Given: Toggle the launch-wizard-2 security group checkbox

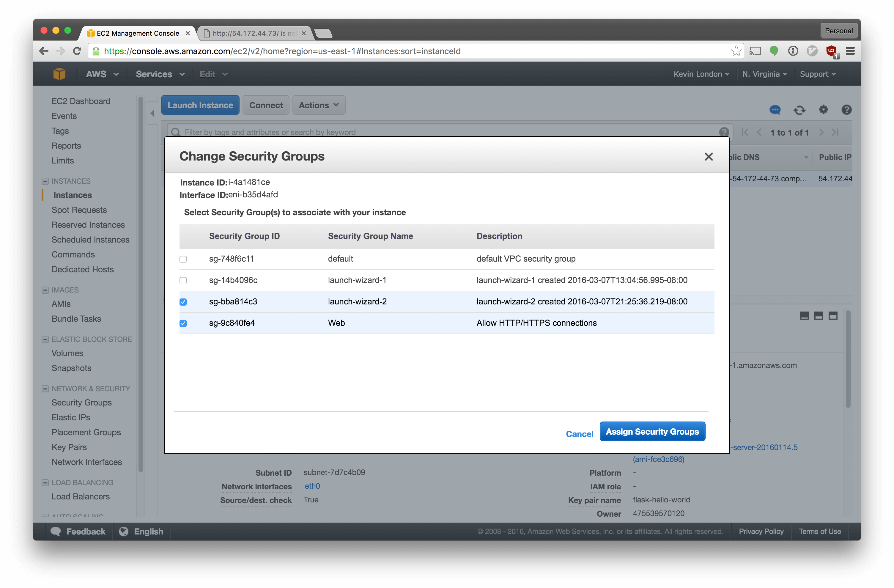Looking at the screenshot, I should tap(183, 301).
